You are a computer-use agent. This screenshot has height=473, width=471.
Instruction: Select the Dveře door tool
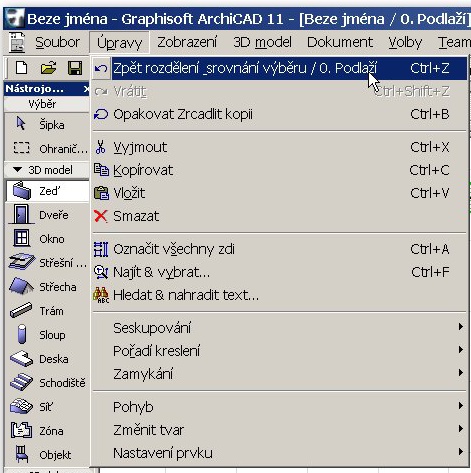pyautogui.click(x=47, y=215)
